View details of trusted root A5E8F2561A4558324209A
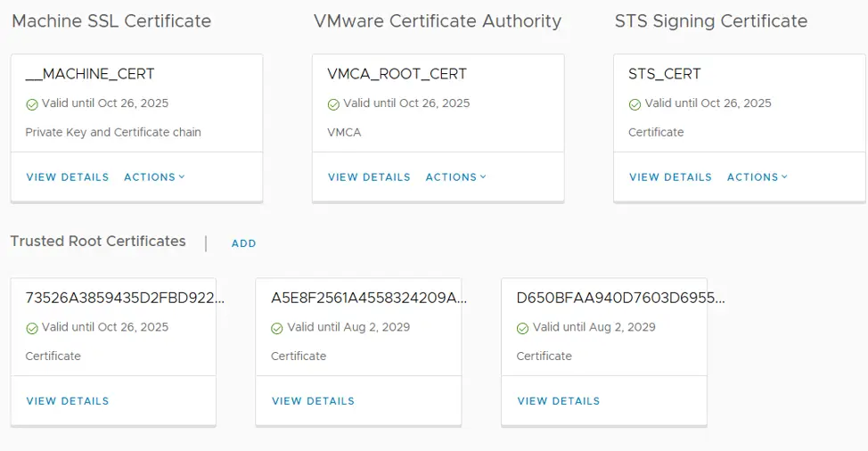 click(x=313, y=401)
